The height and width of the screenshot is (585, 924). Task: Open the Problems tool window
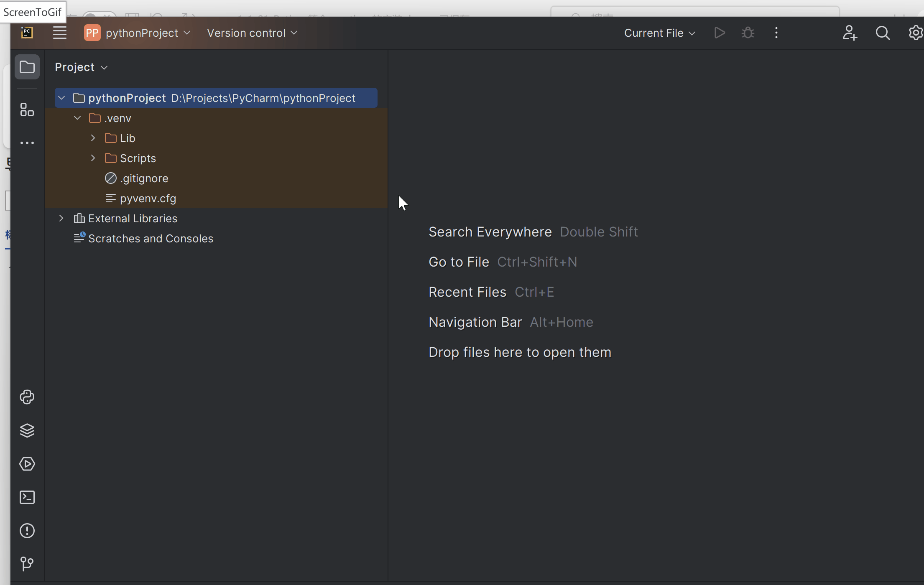click(27, 531)
